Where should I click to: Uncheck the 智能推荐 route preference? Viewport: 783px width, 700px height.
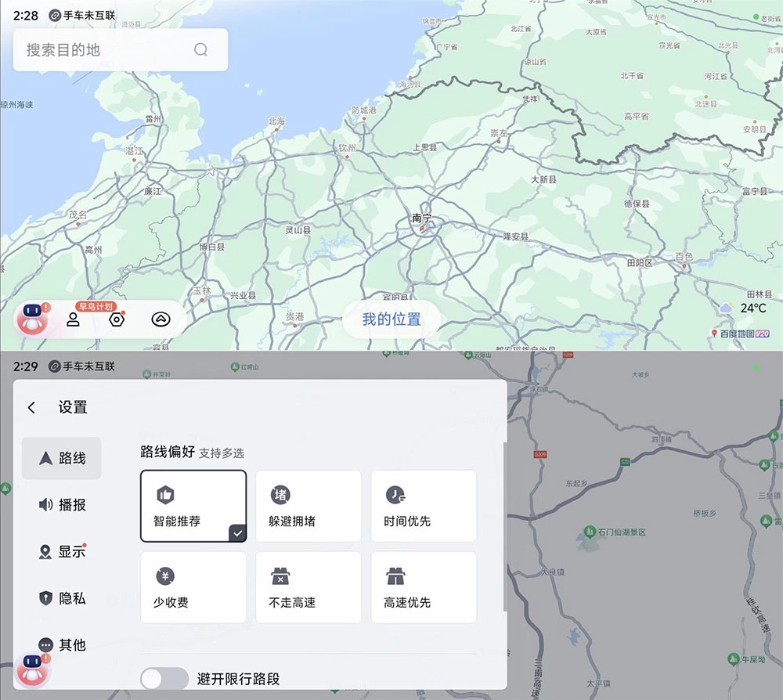point(193,506)
